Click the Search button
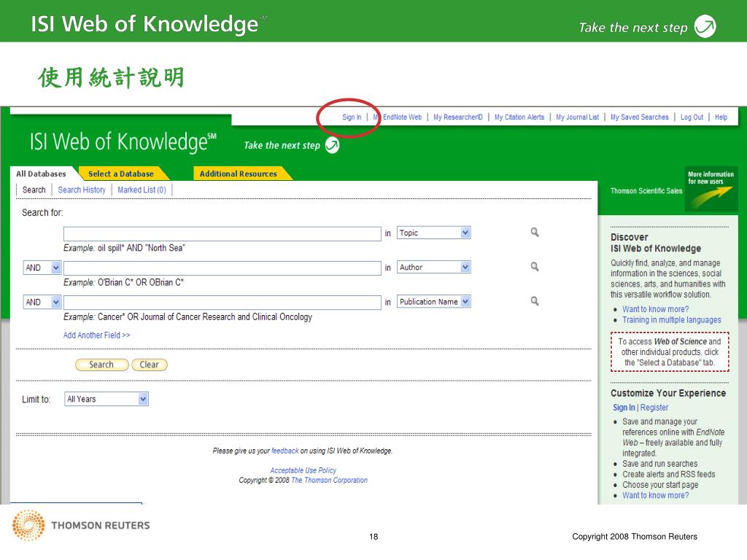The height and width of the screenshot is (560, 747). (101, 365)
